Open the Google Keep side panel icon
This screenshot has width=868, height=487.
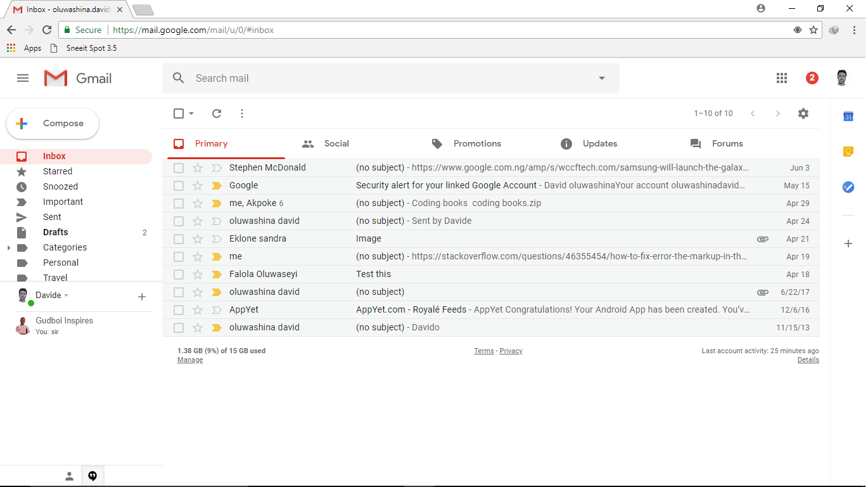pyautogui.click(x=848, y=152)
